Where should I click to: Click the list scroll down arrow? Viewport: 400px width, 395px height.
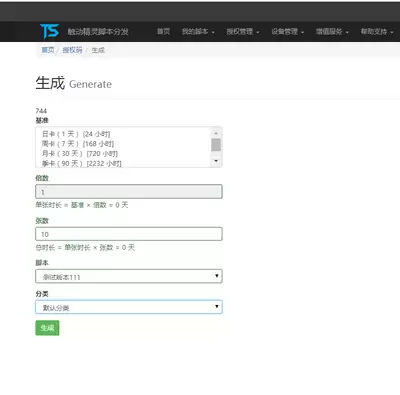coord(216,161)
